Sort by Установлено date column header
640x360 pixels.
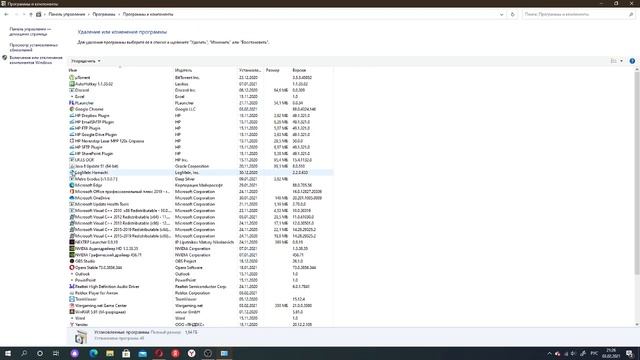[250, 70]
